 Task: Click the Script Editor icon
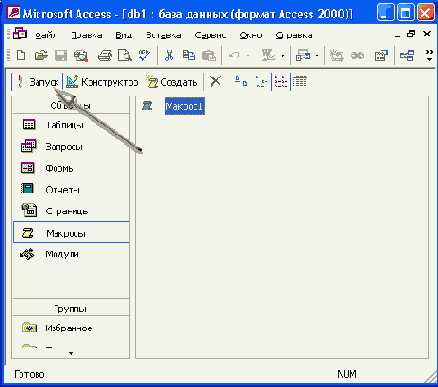coord(357,56)
